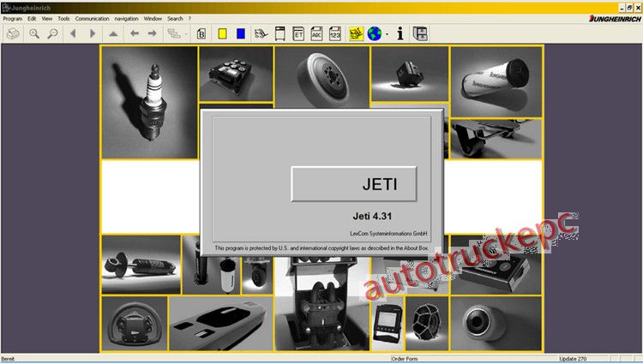The height and width of the screenshot is (364, 643).
Task: Open the Communication menu
Action: pyautogui.click(x=92, y=19)
